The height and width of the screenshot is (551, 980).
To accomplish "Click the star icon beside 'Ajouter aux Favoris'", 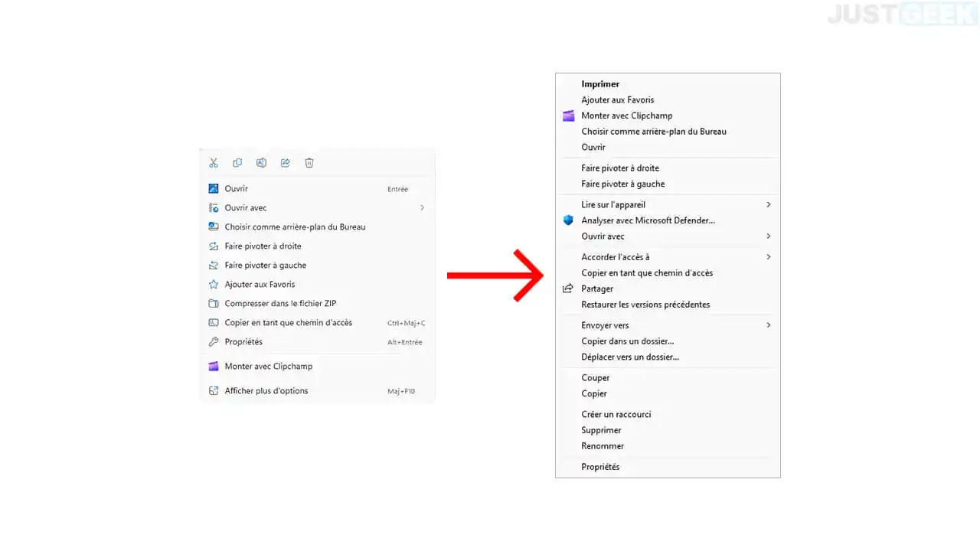I will pyautogui.click(x=214, y=284).
